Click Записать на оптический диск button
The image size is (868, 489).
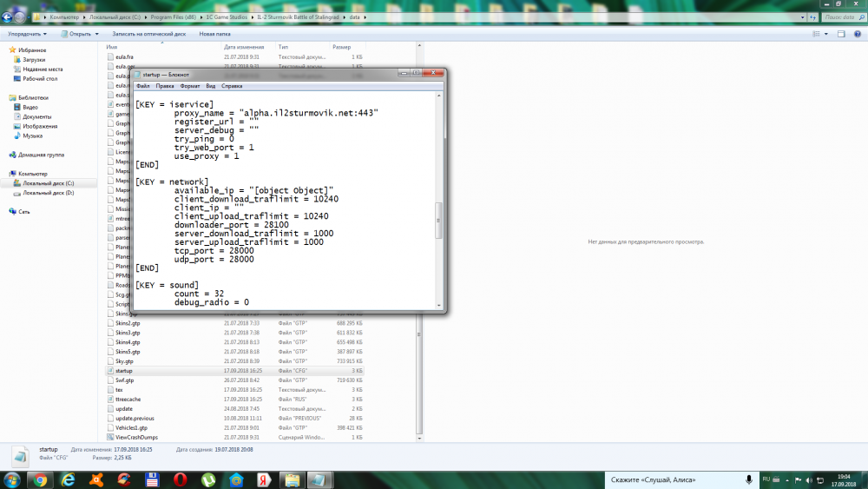148,34
